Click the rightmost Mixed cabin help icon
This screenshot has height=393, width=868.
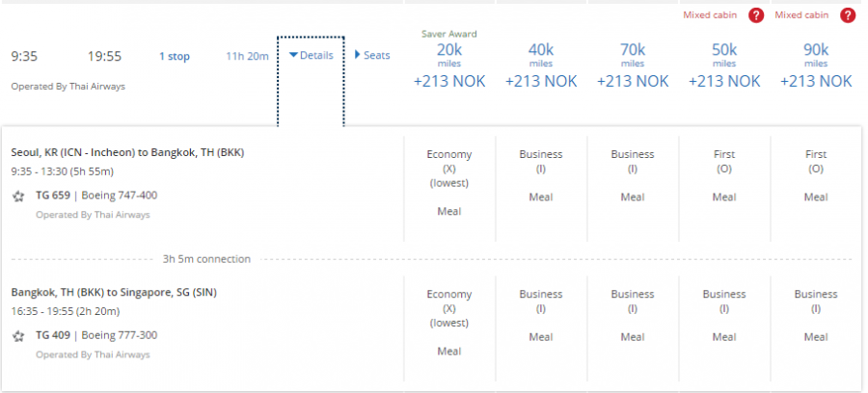click(848, 15)
